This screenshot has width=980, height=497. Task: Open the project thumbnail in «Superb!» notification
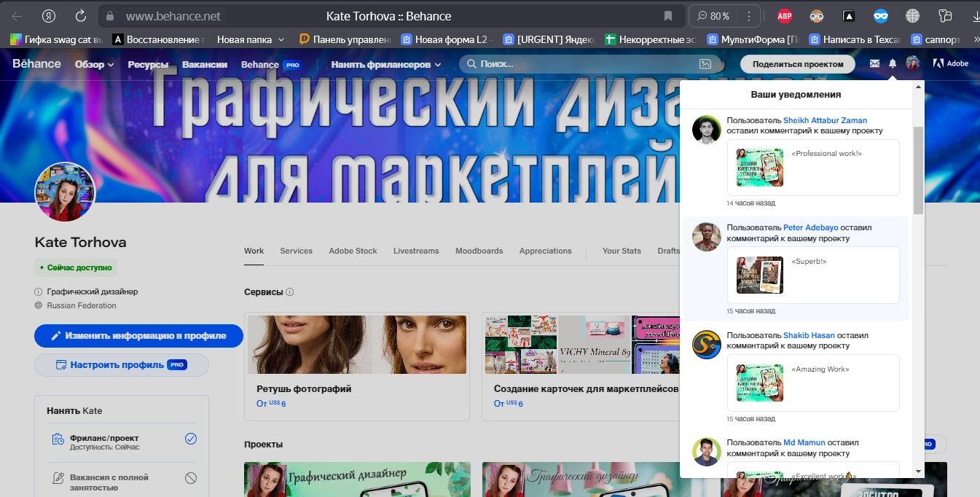coord(759,275)
